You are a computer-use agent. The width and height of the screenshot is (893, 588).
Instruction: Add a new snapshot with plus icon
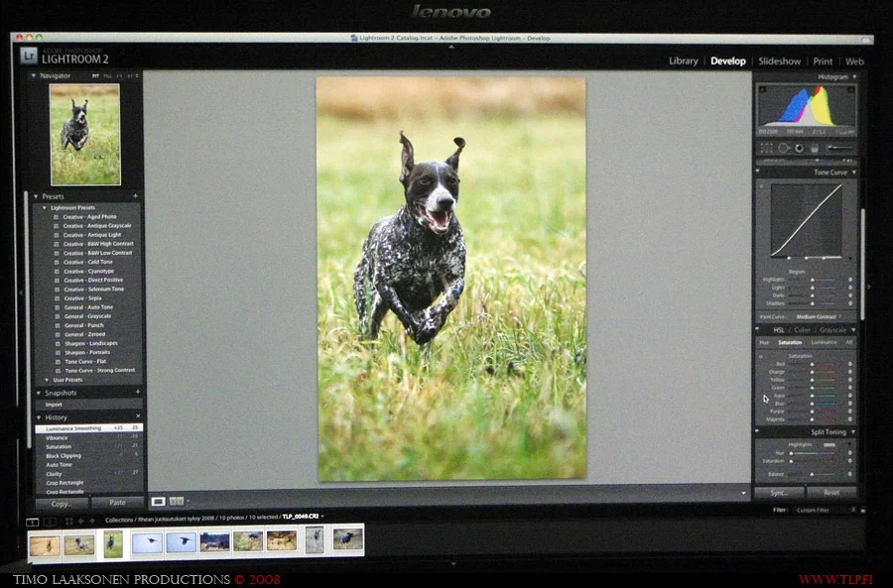tap(136, 393)
